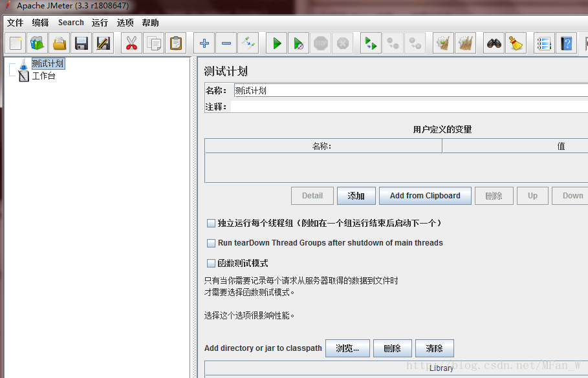Expand all with the plus icon
This screenshot has width=588, height=378.
[x=204, y=43]
